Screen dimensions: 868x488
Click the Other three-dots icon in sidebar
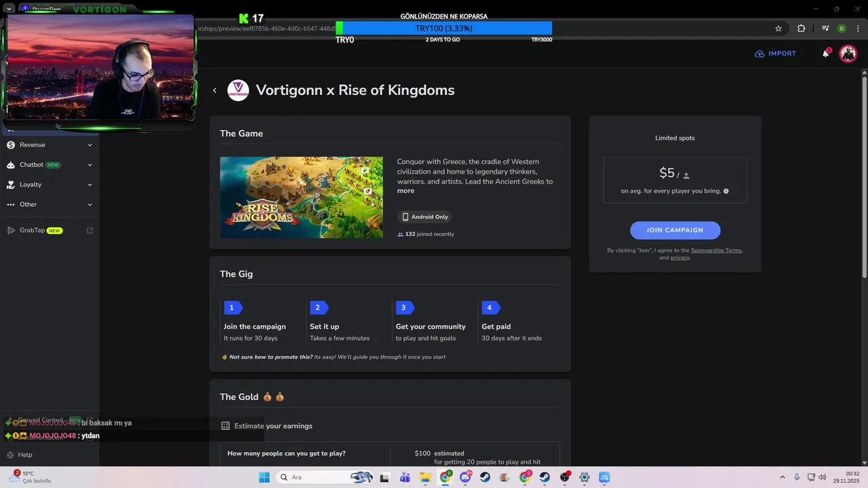[x=11, y=205]
